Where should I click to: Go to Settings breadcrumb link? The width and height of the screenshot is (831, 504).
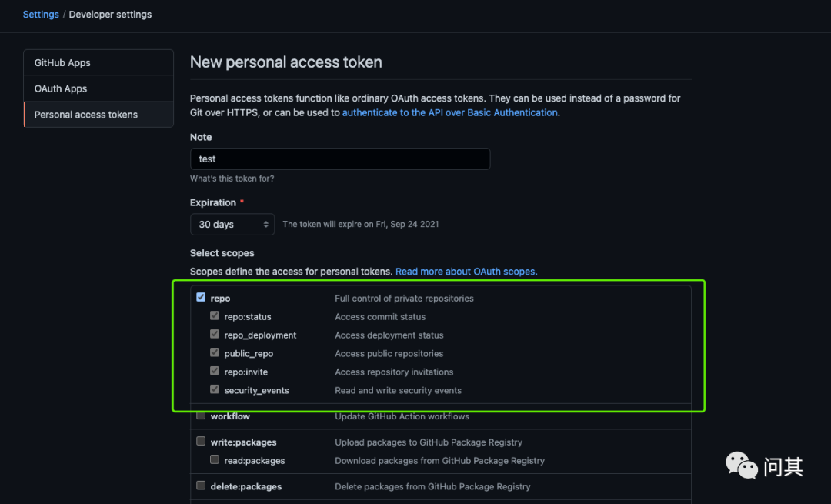[x=41, y=14]
